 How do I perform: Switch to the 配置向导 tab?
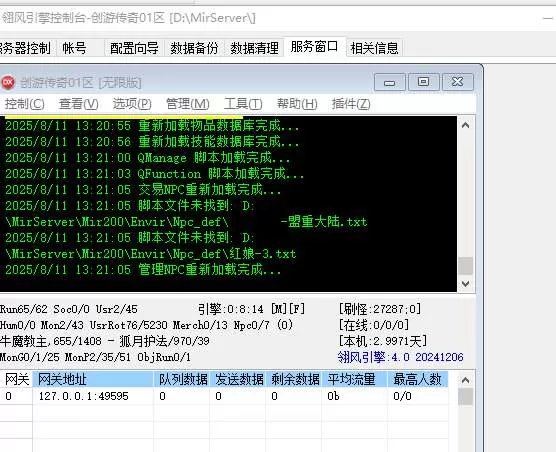click(134, 48)
